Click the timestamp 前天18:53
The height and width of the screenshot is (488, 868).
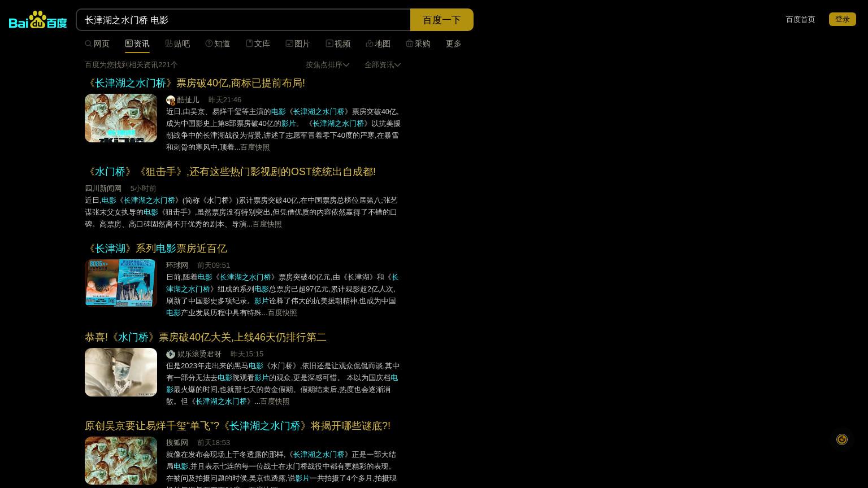(x=214, y=443)
